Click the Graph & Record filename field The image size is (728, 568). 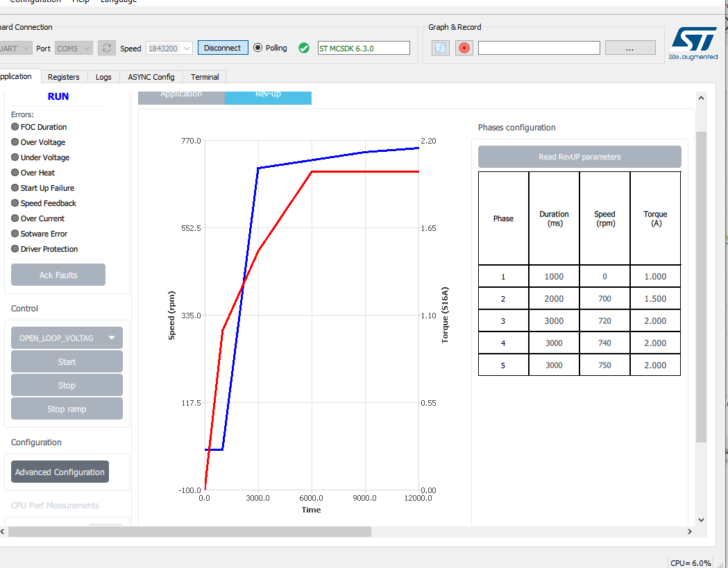pos(539,48)
